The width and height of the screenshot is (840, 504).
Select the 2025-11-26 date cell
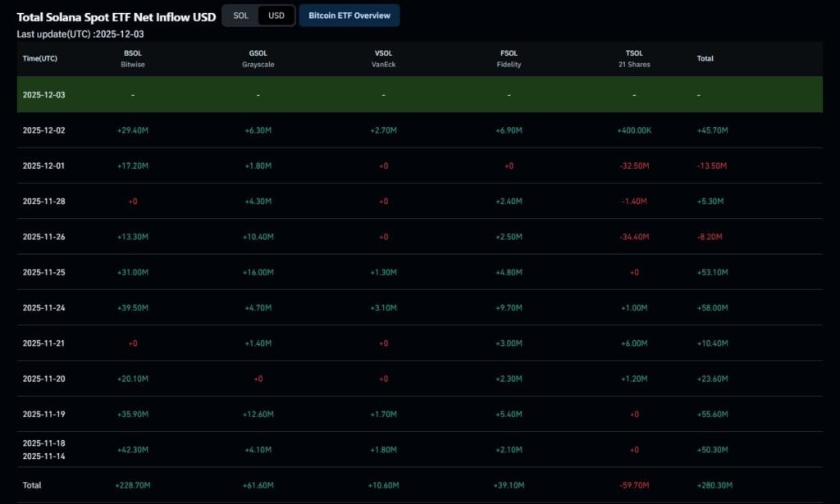pos(44,237)
